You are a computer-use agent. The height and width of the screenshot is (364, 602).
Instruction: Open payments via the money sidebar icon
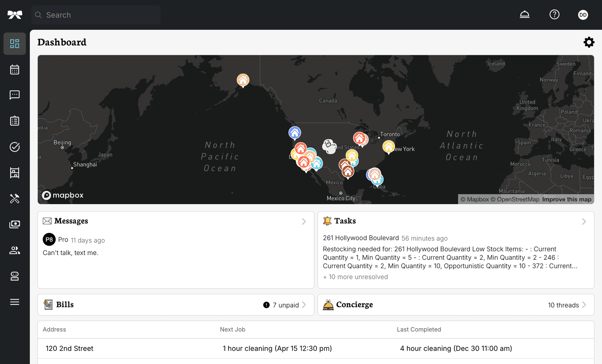point(14,224)
